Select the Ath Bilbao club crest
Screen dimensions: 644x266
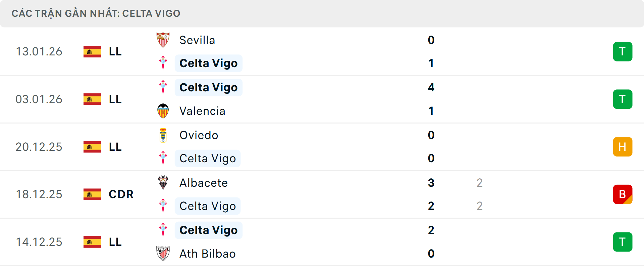click(163, 254)
